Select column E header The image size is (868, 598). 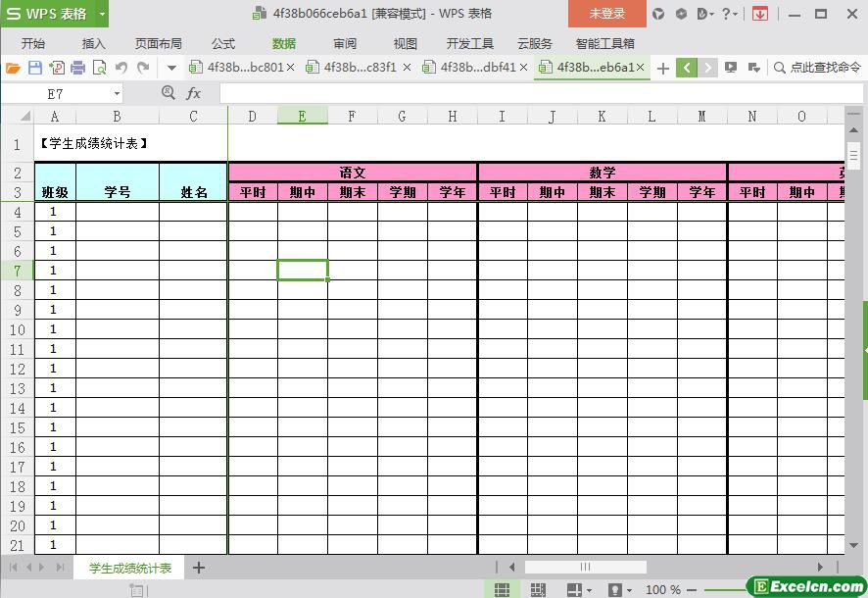[303, 116]
